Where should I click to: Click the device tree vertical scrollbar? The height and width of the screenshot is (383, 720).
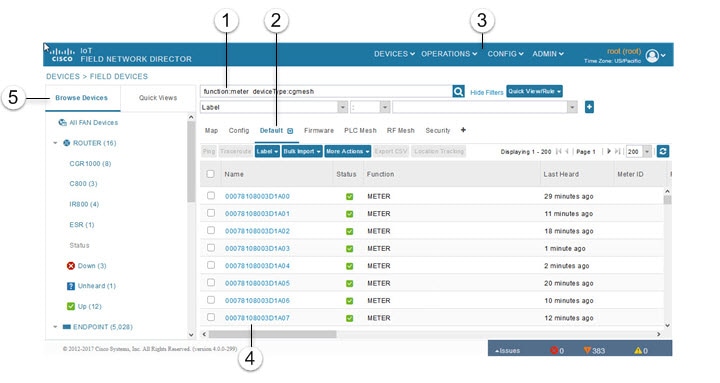pos(191,162)
